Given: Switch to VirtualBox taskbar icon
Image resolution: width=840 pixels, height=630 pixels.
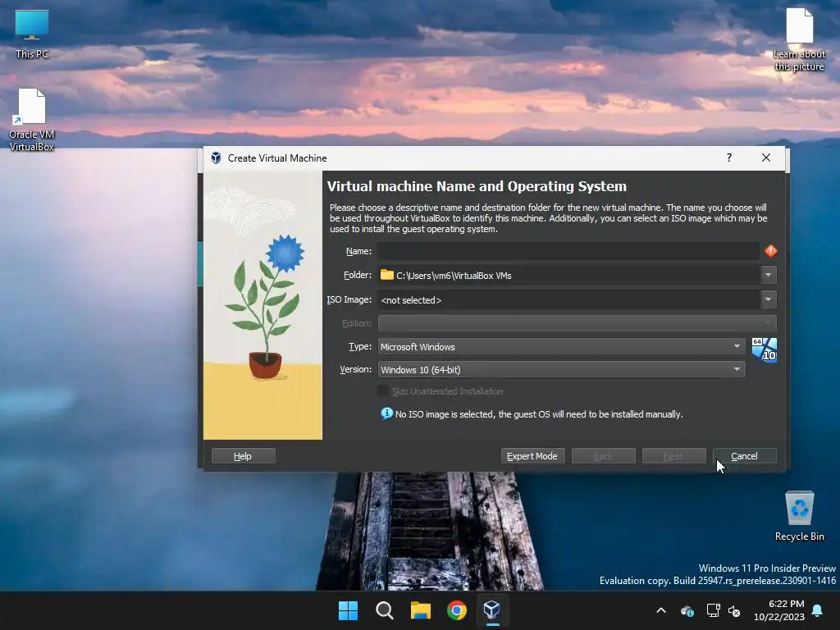Looking at the screenshot, I should click(492, 610).
